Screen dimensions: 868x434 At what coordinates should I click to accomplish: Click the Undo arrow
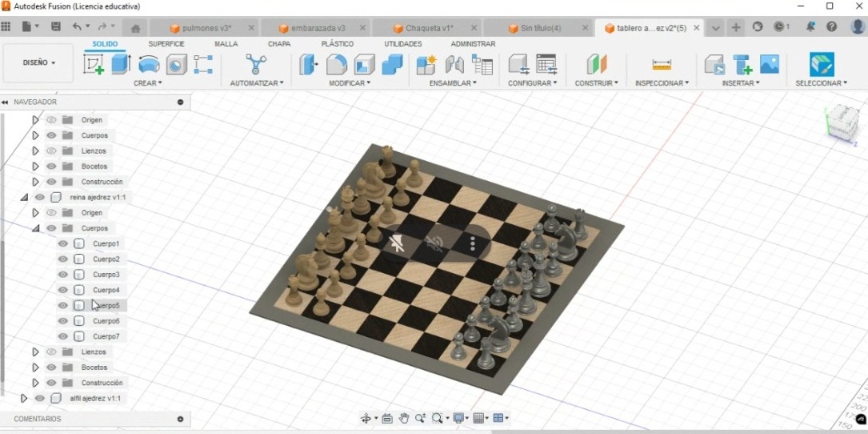tap(77, 26)
